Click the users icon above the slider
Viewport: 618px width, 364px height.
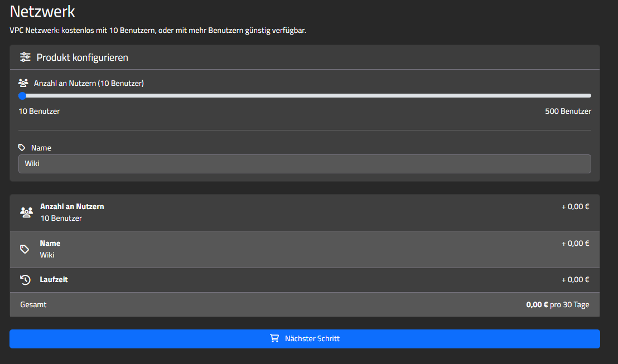23,83
